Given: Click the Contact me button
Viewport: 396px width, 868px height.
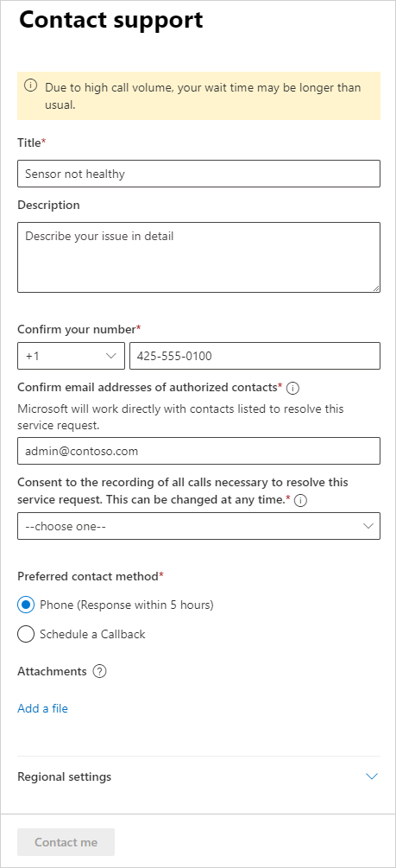Looking at the screenshot, I should point(66,842).
